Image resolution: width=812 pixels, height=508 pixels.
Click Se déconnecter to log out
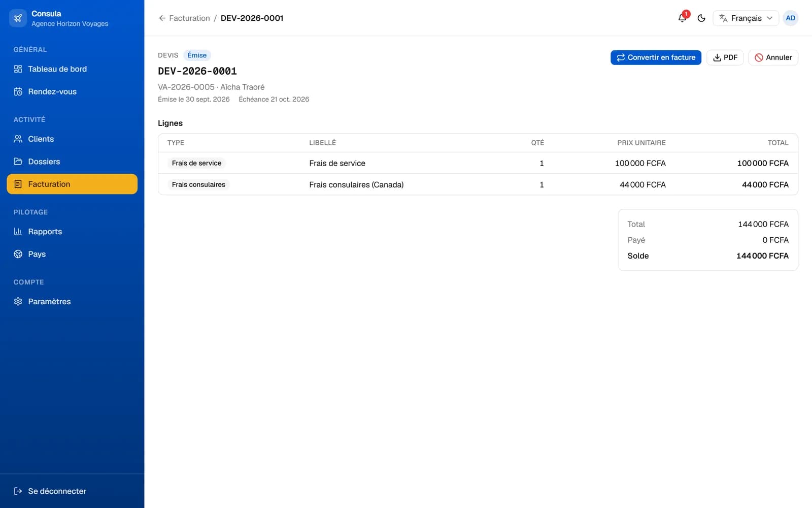tap(72, 491)
